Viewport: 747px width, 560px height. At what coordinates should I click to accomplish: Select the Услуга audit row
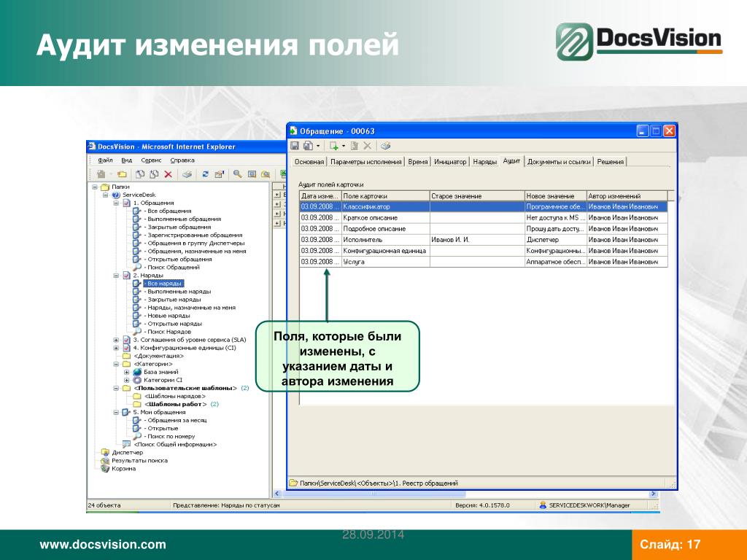[484, 262]
